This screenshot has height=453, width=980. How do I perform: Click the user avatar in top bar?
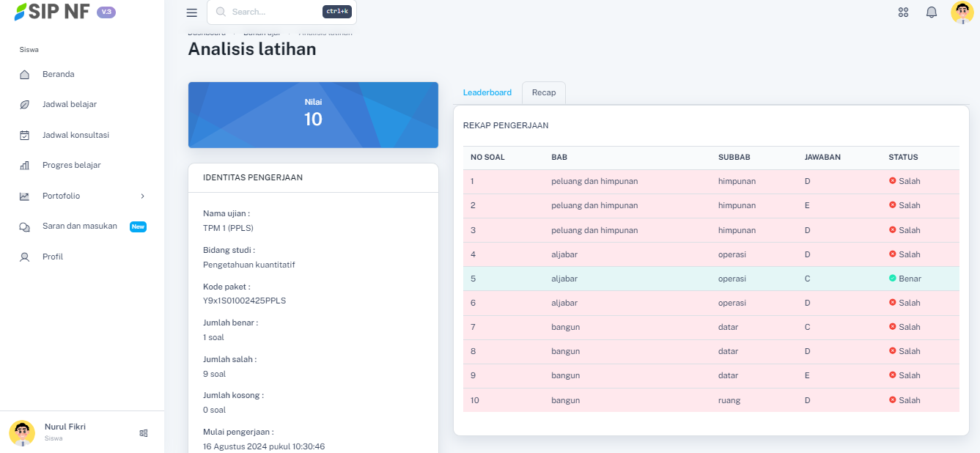coord(962,12)
